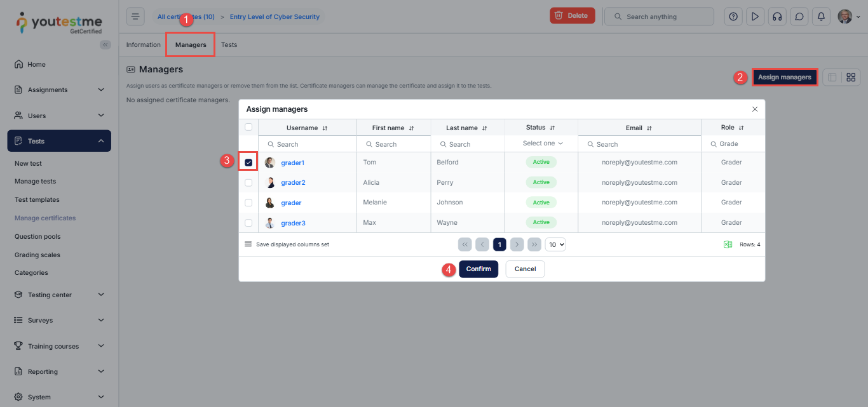This screenshot has width=868, height=407.
Task: Click the youtestme logo
Action: [58, 23]
